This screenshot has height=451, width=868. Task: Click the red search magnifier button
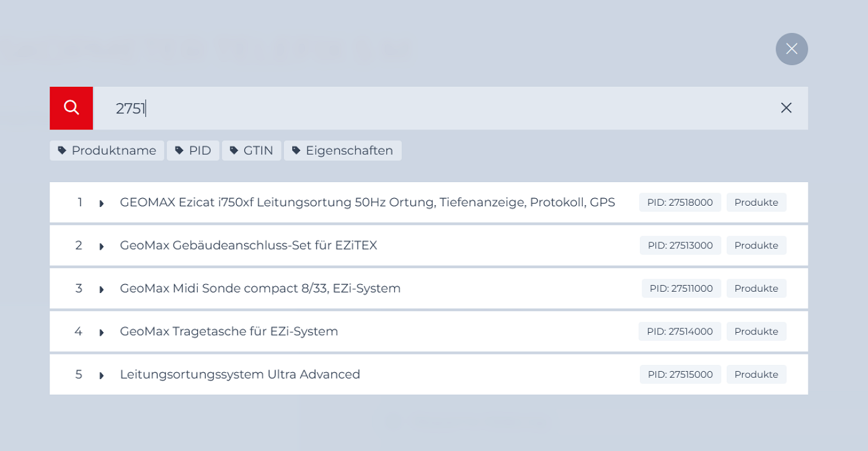point(71,108)
